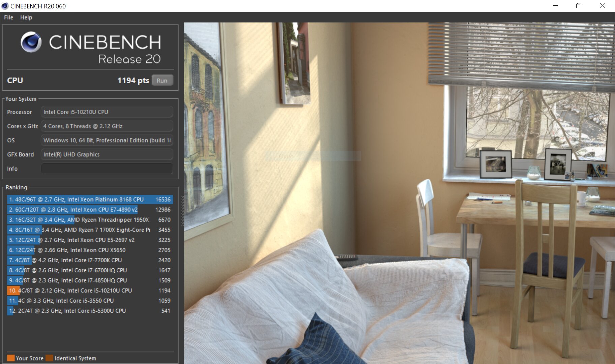This screenshot has height=364, width=615.
Task: Click the Your Score orange legend swatch
Action: pyautogui.click(x=11, y=358)
